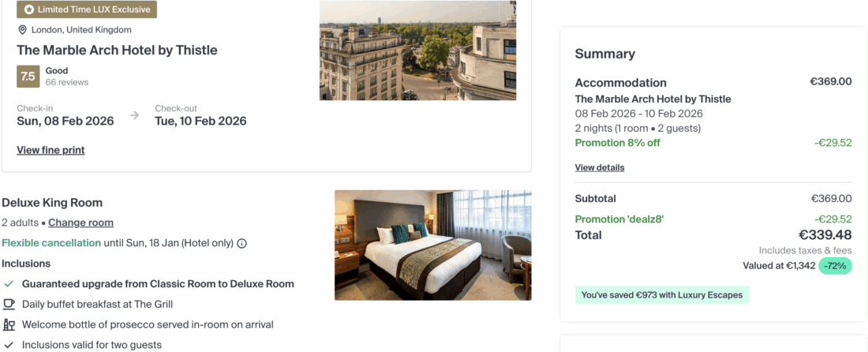Click the 7.5 rating score badge
Screen dimensions: 868x352
click(x=28, y=77)
